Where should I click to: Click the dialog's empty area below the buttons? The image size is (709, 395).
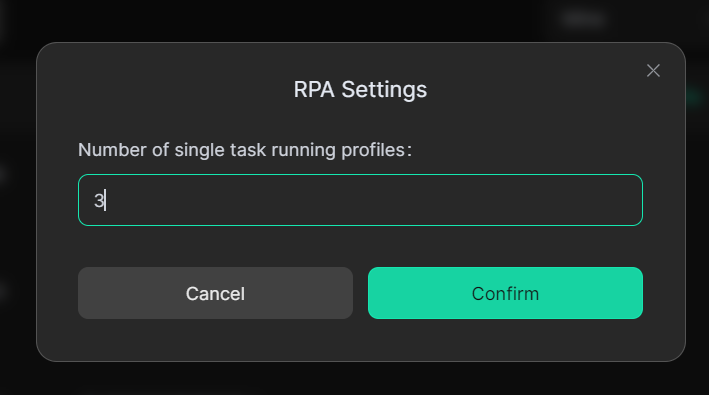tap(360, 339)
